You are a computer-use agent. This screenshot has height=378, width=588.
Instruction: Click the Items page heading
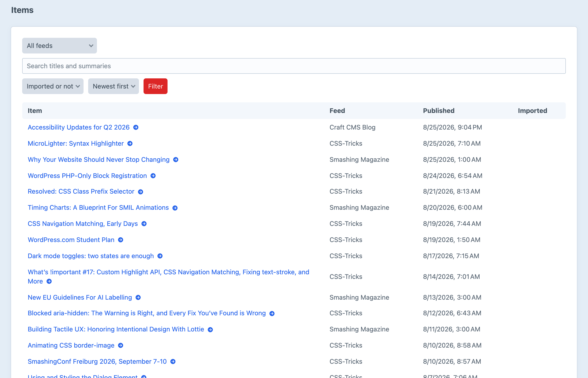pos(22,10)
